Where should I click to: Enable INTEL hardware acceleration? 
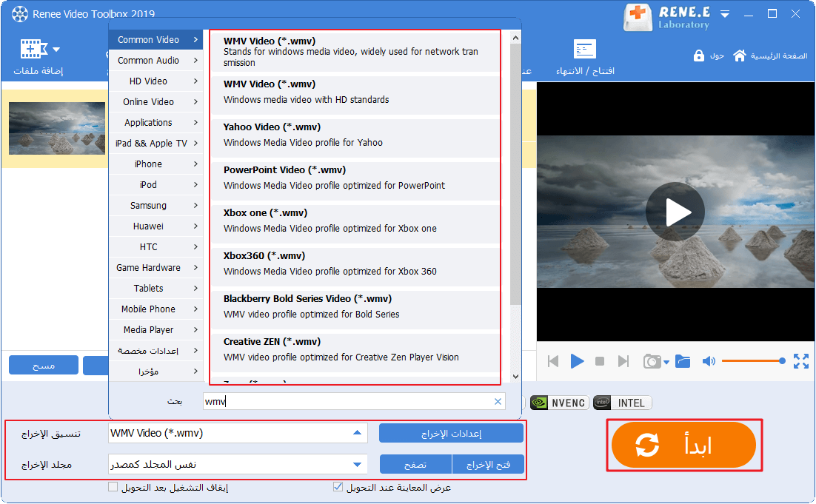click(x=623, y=403)
